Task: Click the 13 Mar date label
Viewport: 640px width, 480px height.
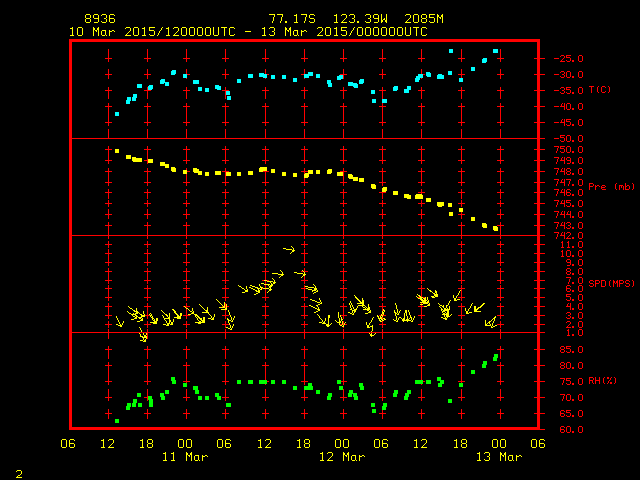Action: coord(499,457)
